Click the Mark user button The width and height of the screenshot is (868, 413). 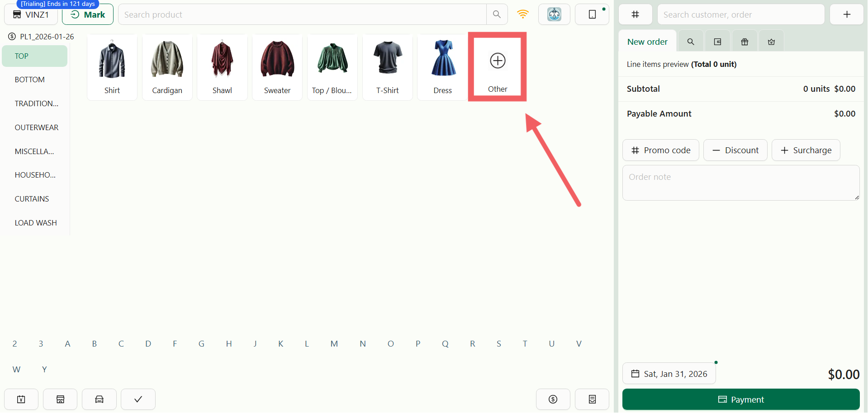click(x=88, y=14)
